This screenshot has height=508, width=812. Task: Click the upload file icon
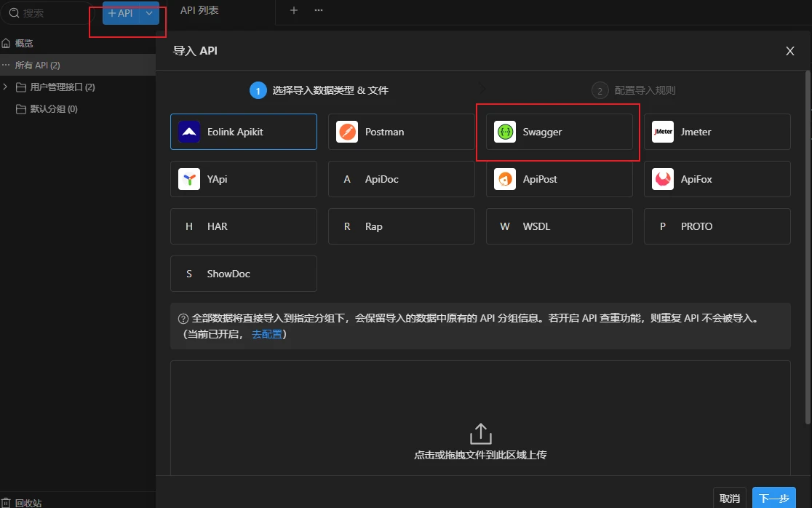tap(480, 434)
